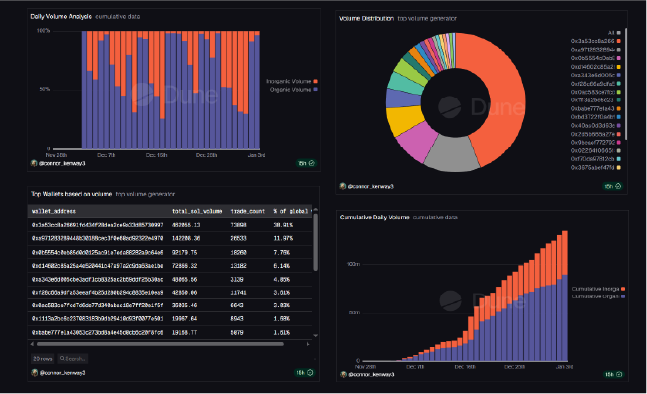Sort by the % of global column header

tap(291, 211)
